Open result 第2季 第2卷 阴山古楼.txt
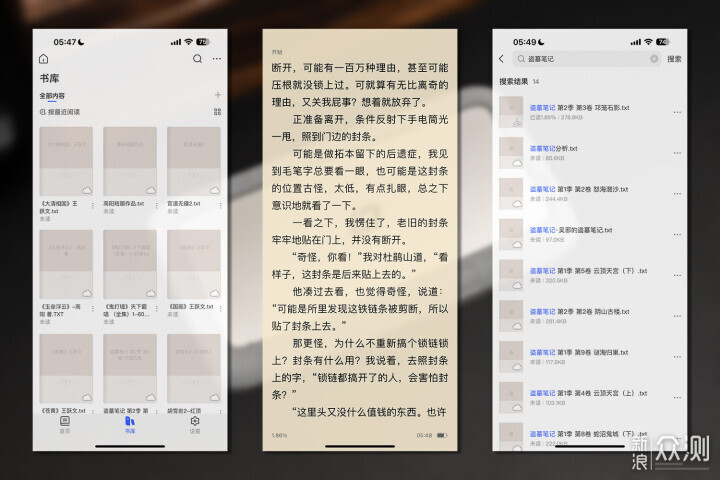Viewport: 720px width, 480px height. tap(590, 316)
